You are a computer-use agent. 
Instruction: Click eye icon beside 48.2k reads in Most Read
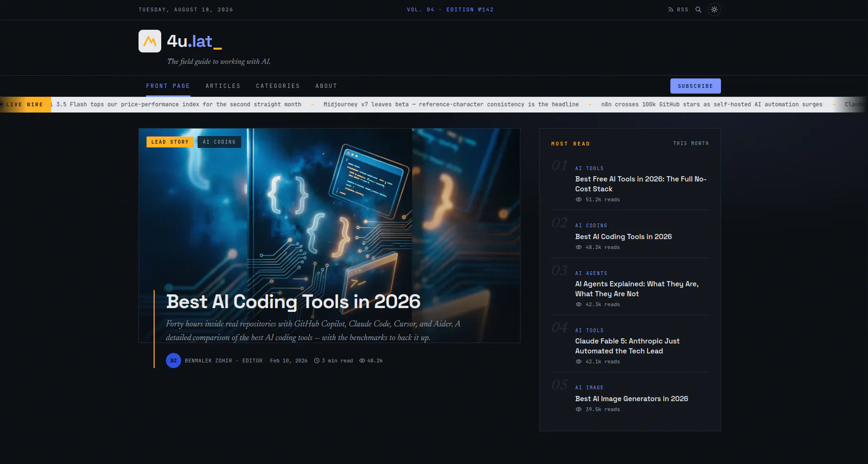579,247
